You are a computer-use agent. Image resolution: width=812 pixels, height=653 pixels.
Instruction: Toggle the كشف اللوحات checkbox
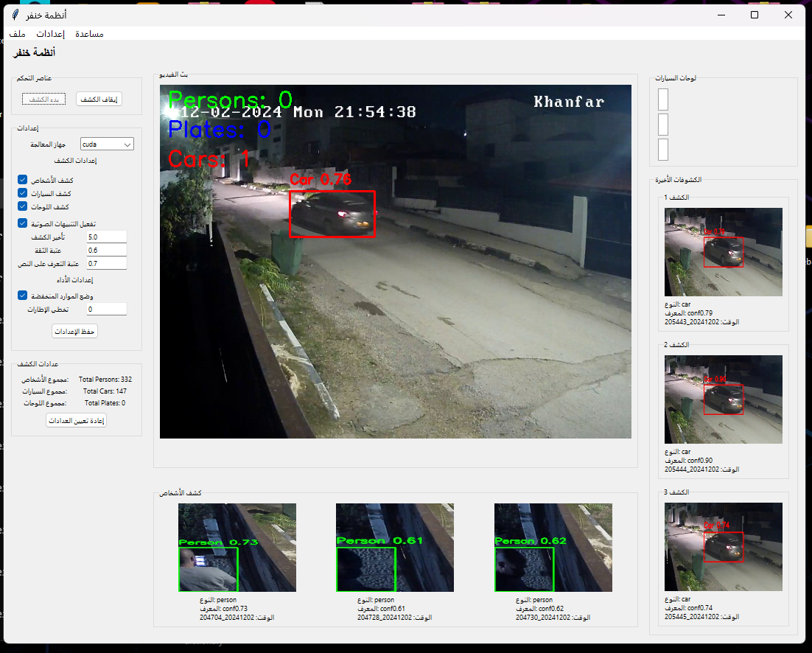point(22,206)
